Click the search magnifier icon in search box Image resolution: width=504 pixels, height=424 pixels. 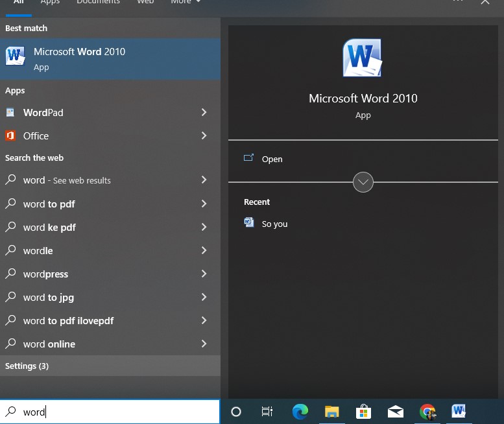(10, 411)
